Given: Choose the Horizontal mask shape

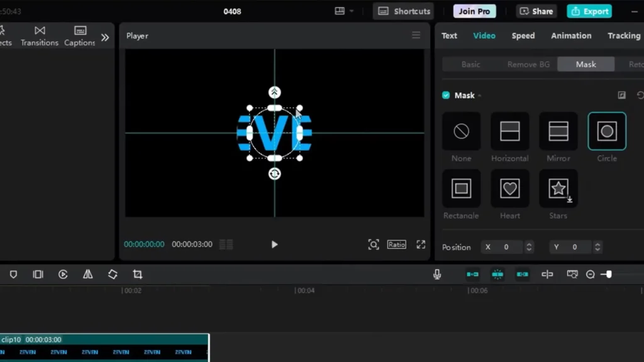Looking at the screenshot, I should (509, 131).
